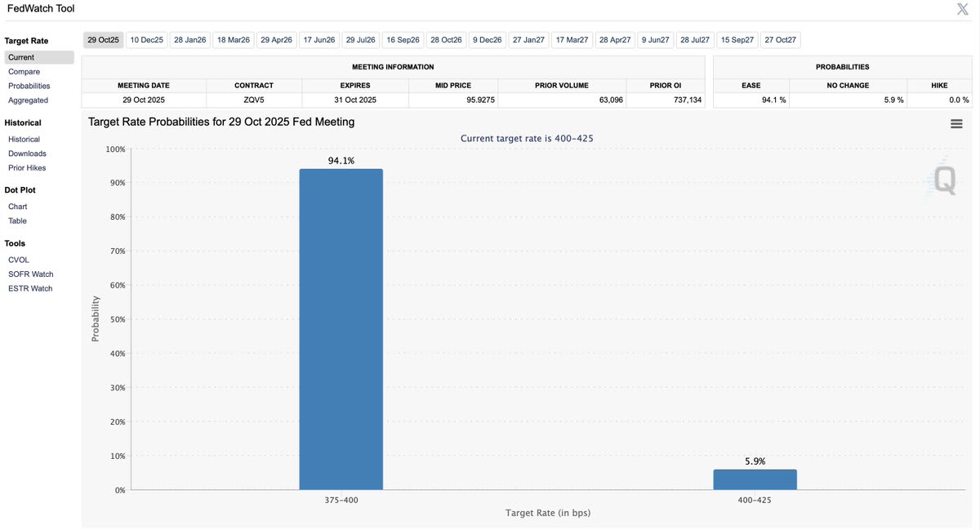Select the 29 Apr26 meeting date
Image resolution: width=980 pixels, height=530 pixels.
tap(276, 38)
